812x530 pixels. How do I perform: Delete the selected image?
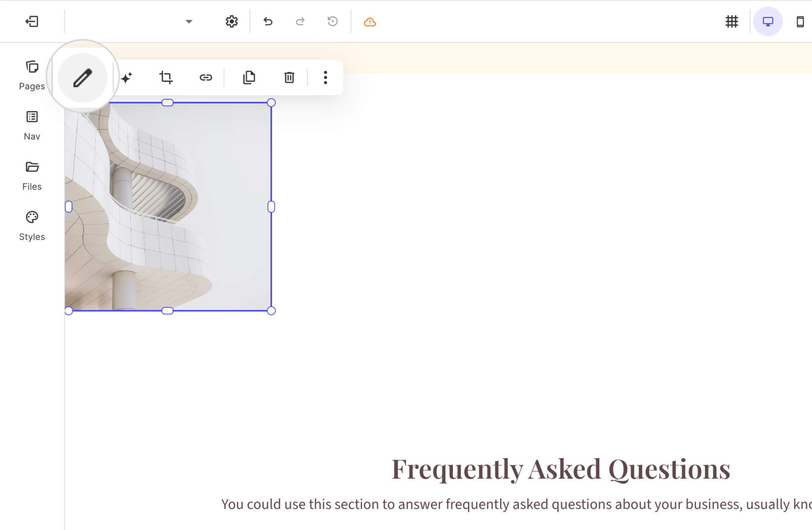click(x=289, y=77)
